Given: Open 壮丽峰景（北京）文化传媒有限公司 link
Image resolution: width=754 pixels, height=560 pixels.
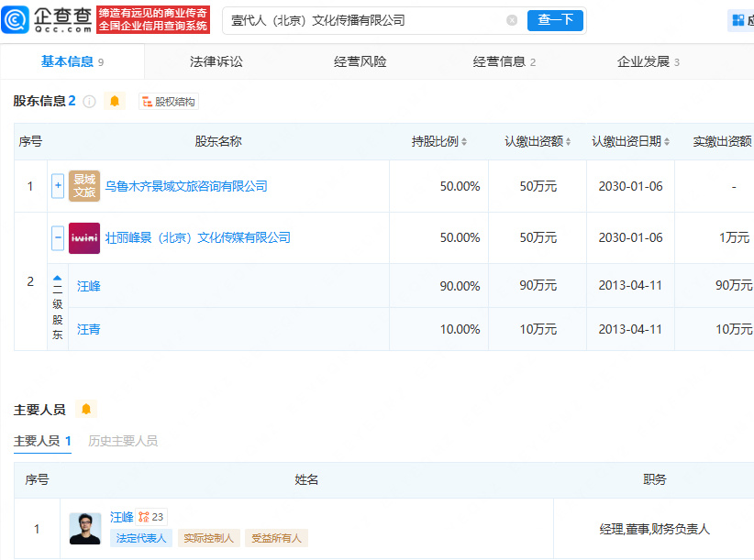Looking at the screenshot, I should coord(197,237).
